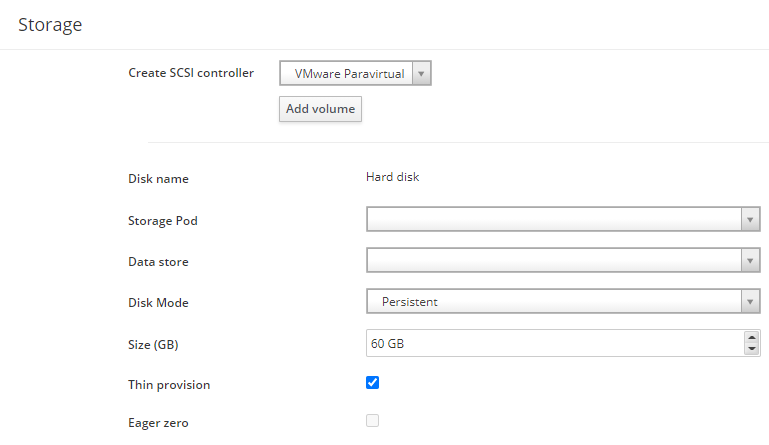Open the Data store dropdown

coord(563,260)
